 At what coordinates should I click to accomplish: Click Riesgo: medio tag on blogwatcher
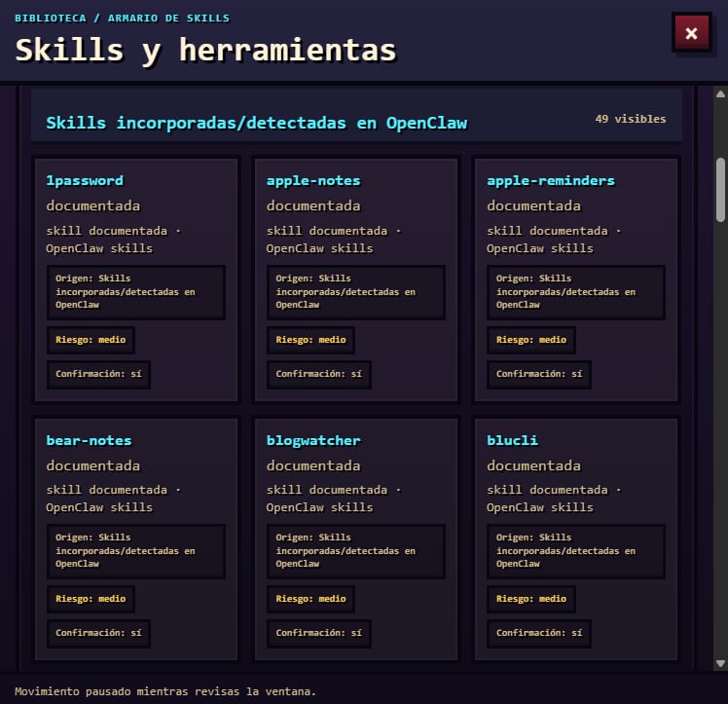click(x=310, y=599)
